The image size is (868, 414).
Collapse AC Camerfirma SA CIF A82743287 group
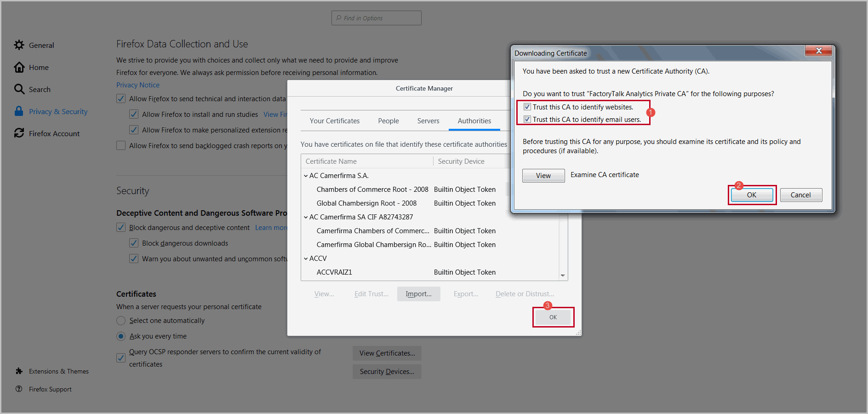(x=306, y=217)
